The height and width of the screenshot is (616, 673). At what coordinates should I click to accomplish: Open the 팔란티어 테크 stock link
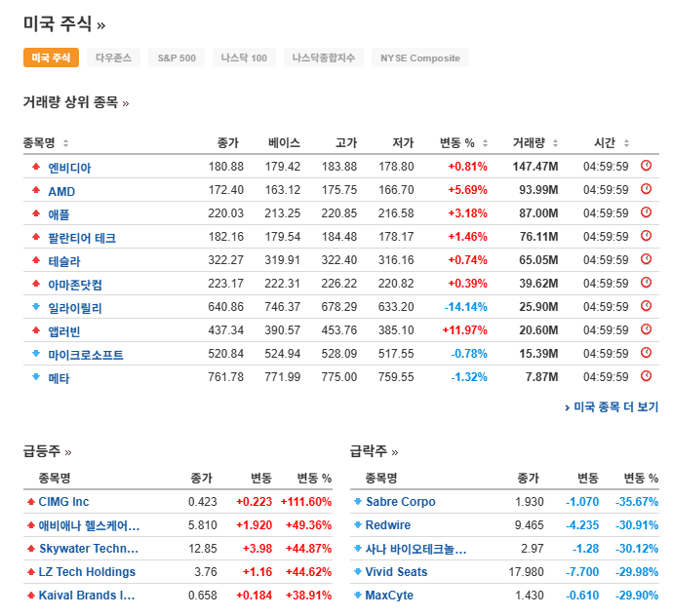[x=82, y=238]
